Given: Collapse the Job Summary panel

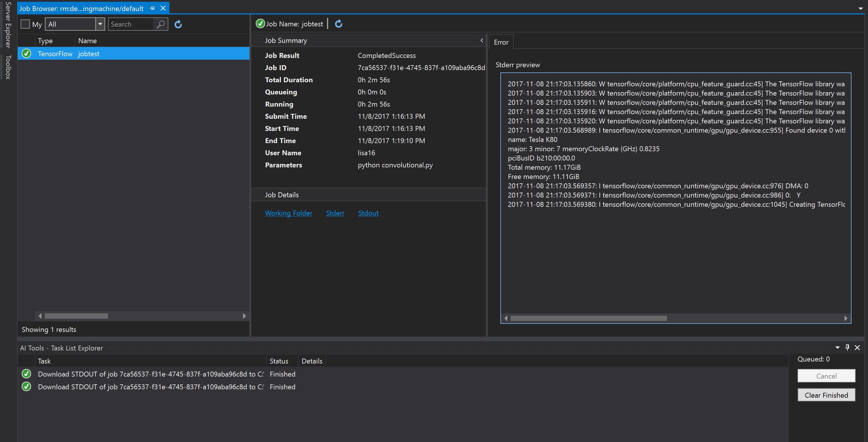Looking at the screenshot, I should coord(482,41).
